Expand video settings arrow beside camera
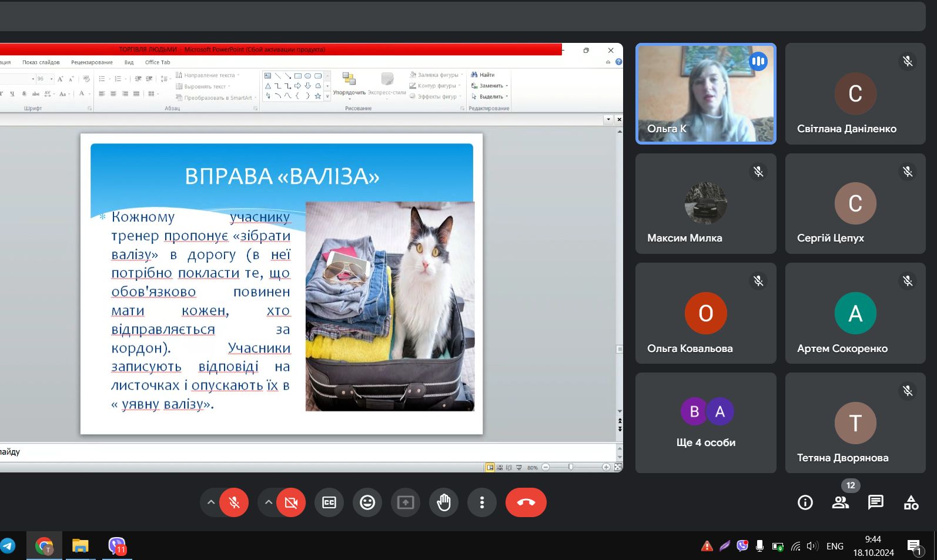The width and height of the screenshot is (937, 560). 268,502
